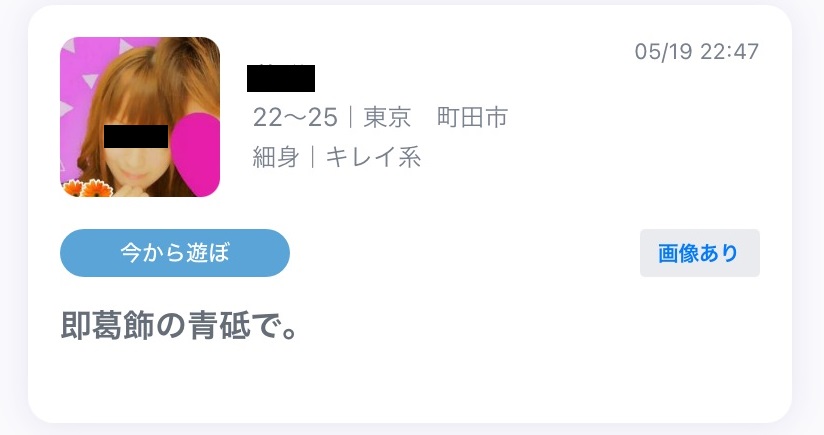This screenshot has height=435, width=824.
Task: Click the orange flowers in the profile picture
Action: pos(88,189)
